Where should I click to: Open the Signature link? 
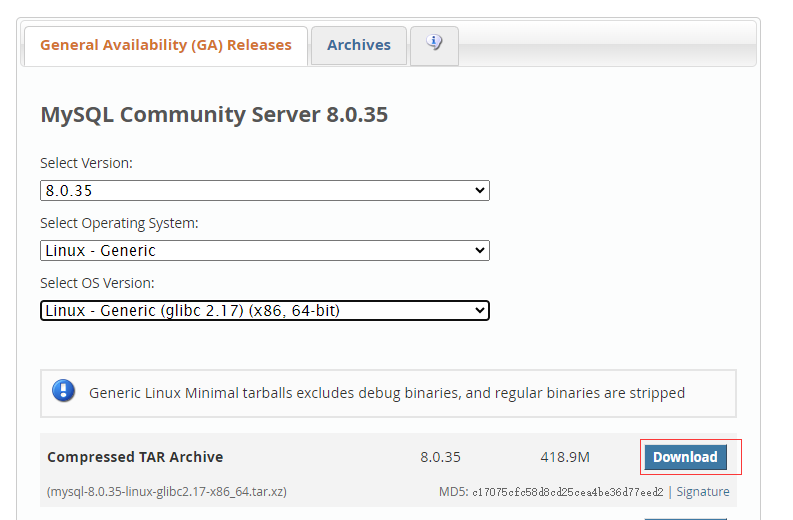703,492
